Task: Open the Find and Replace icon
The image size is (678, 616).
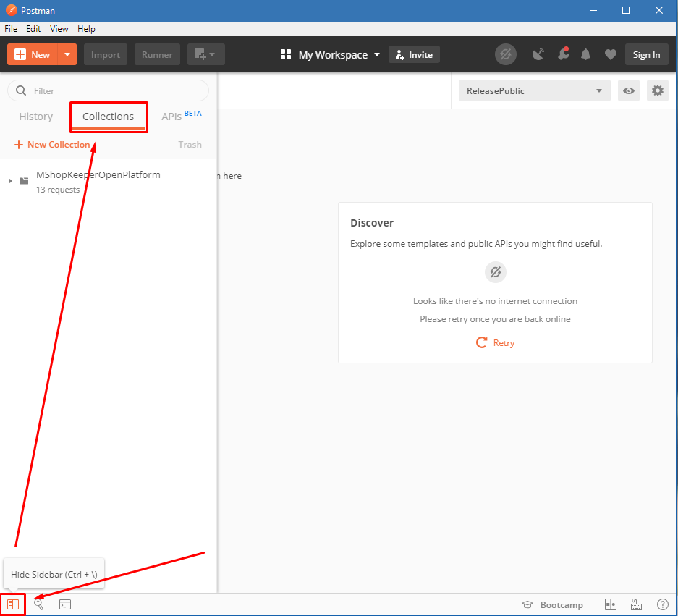Action: tap(38, 604)
